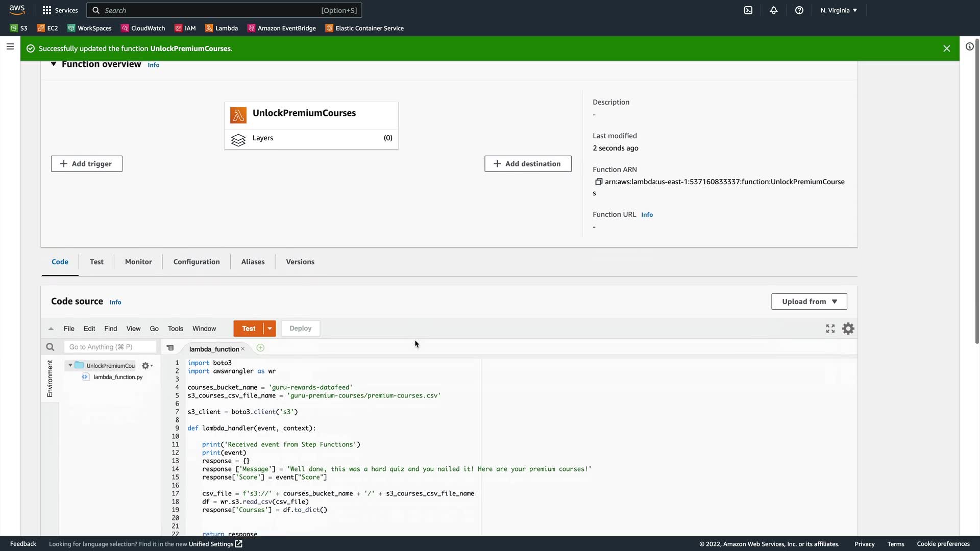Collapse the UnlockPremiumCourses folder tree
The height and width of the screenshot is (551, 980).
coord(70,365)
